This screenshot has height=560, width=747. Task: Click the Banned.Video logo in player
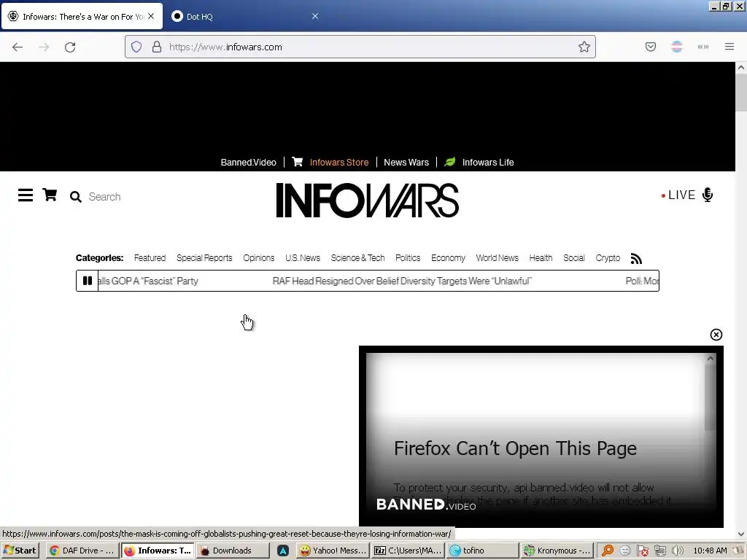tap(426, 505)
